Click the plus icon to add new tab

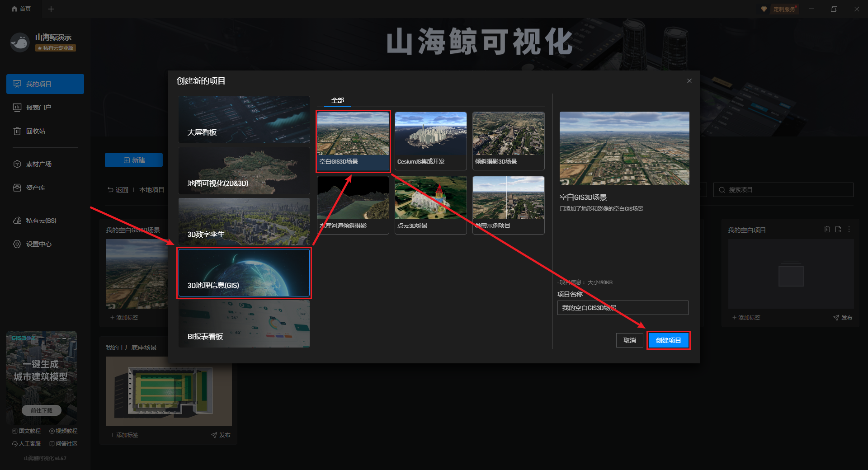point(51,9)
